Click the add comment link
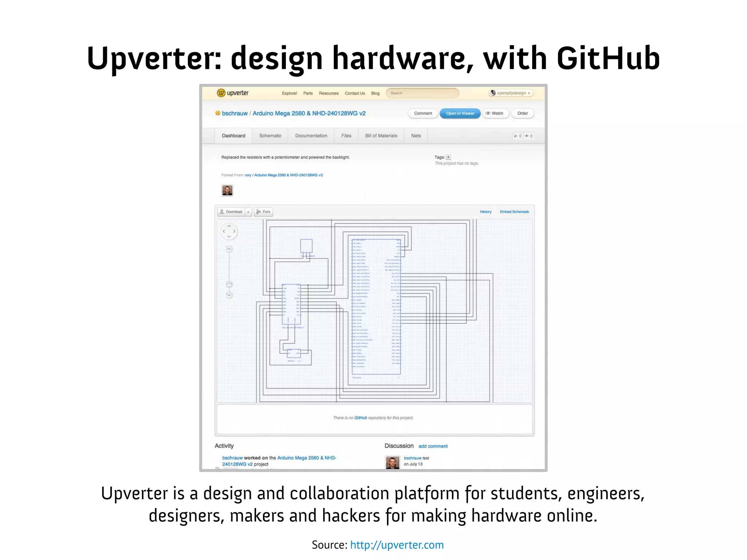Screen dimensions: 747x560 click(x=433, y=446)
